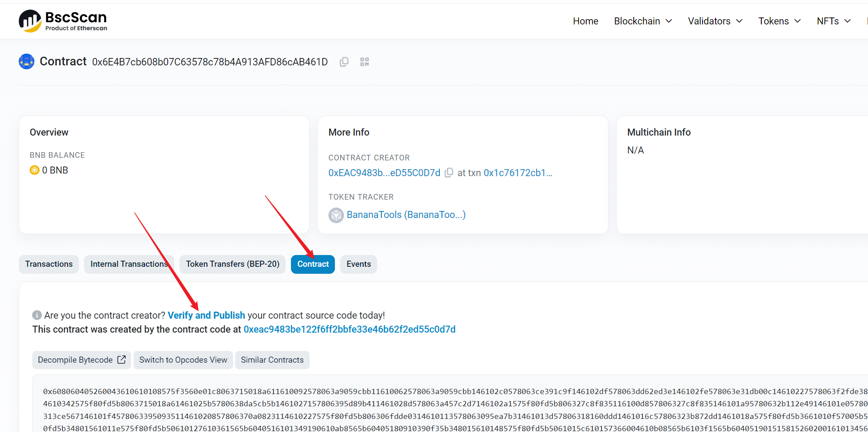Click the Verify and Publish link
This screenshot has height=432, width=868.
206,315
